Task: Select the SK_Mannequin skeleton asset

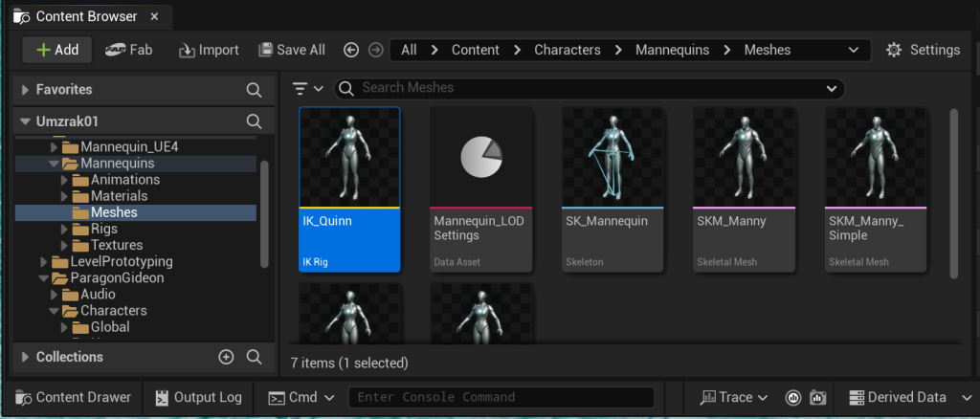Action: point(612,189)
